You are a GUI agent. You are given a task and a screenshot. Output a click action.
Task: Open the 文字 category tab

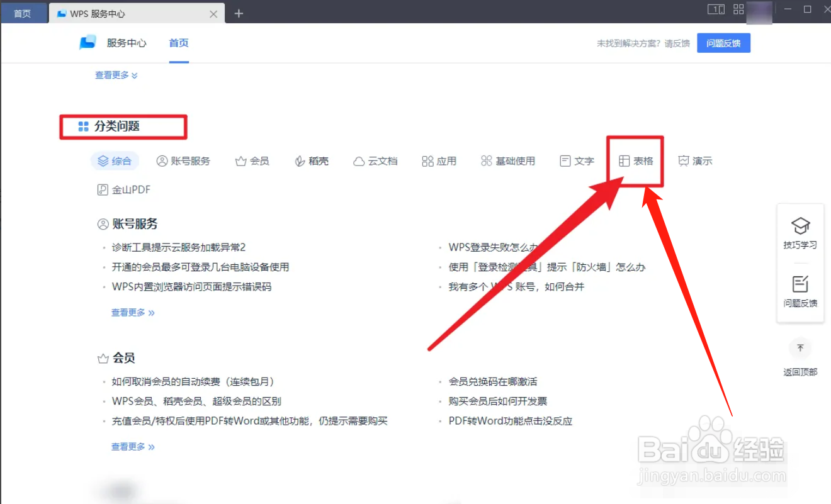point(577,161)
